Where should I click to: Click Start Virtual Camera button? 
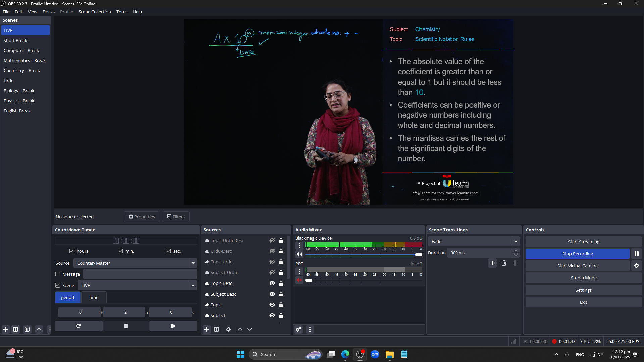(x=578, y=266)
